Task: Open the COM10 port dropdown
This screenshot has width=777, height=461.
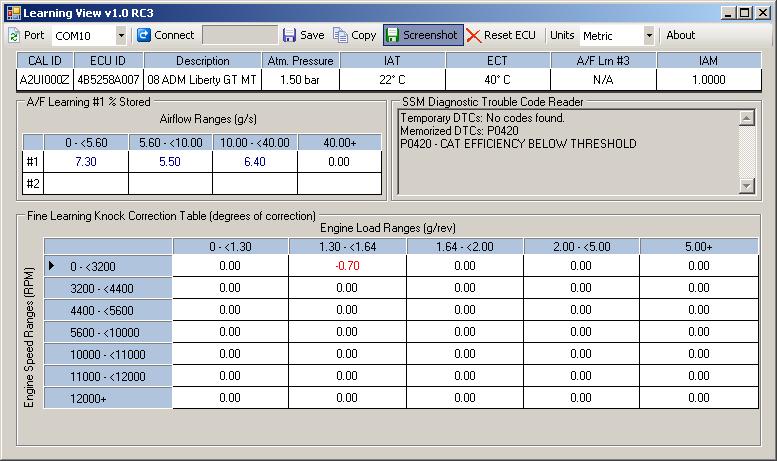Action: pos(121,35)
